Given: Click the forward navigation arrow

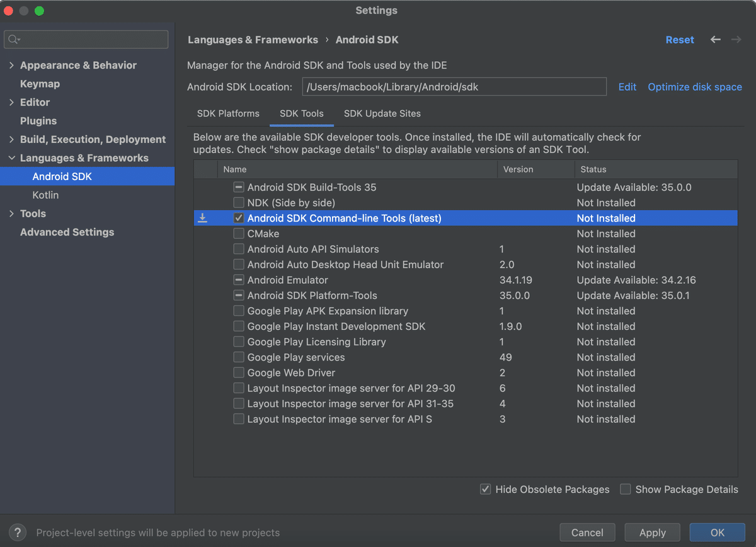Looking at the screenshot, I should click(736, 40).
